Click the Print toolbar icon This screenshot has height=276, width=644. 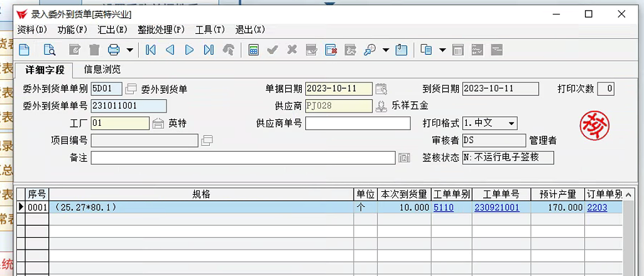click(x=114, y=50)
